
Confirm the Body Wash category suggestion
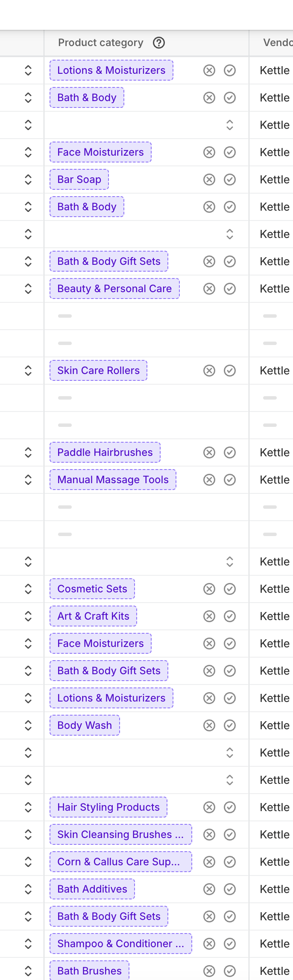pyautogui.click(x=230, y=725)
